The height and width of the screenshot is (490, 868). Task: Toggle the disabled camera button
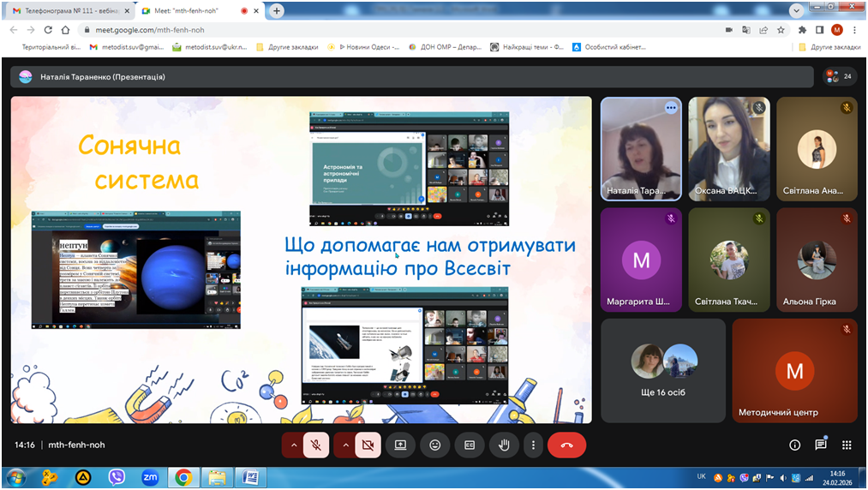[368, 445]
